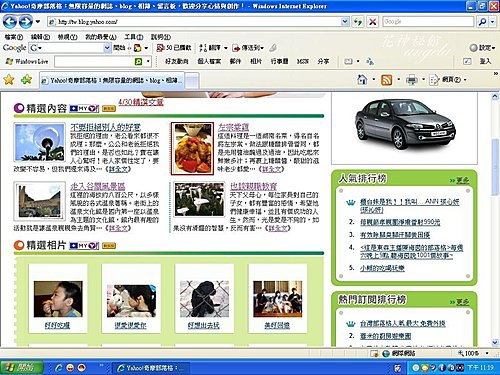
Task: Open the search provider dropdown arrow
Action: [x=492, y=22]
